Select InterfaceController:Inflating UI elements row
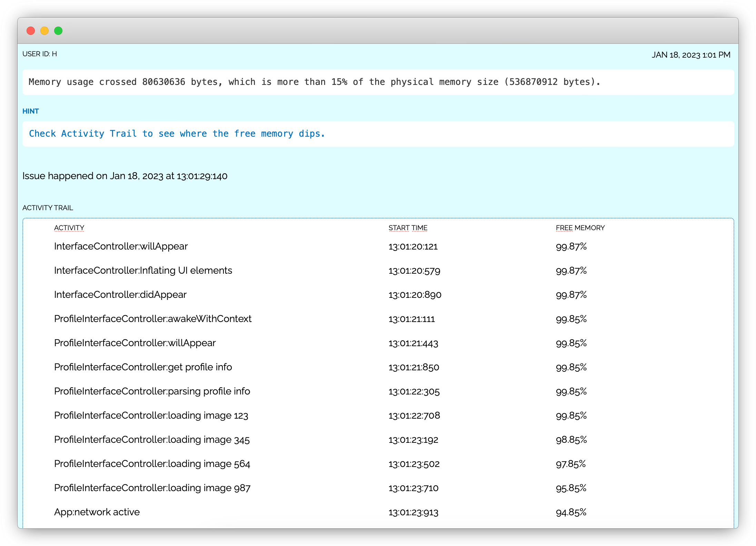 [143, 271]
